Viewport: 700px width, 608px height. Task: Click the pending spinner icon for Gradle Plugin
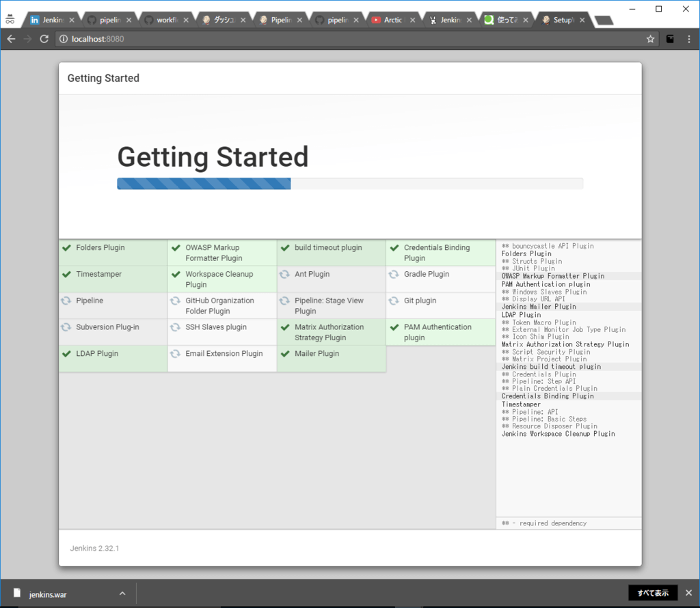(393, 274)
